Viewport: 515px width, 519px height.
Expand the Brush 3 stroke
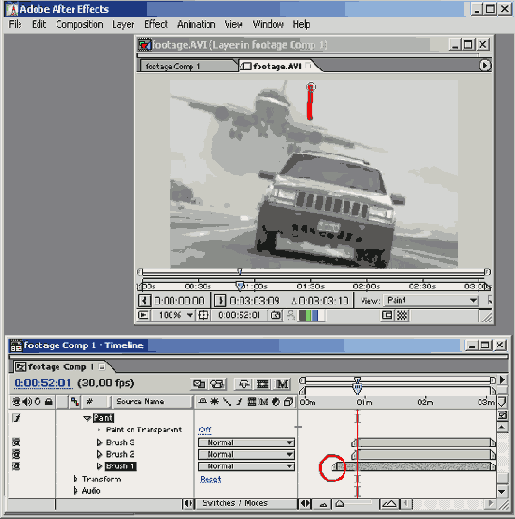point(99,442)
